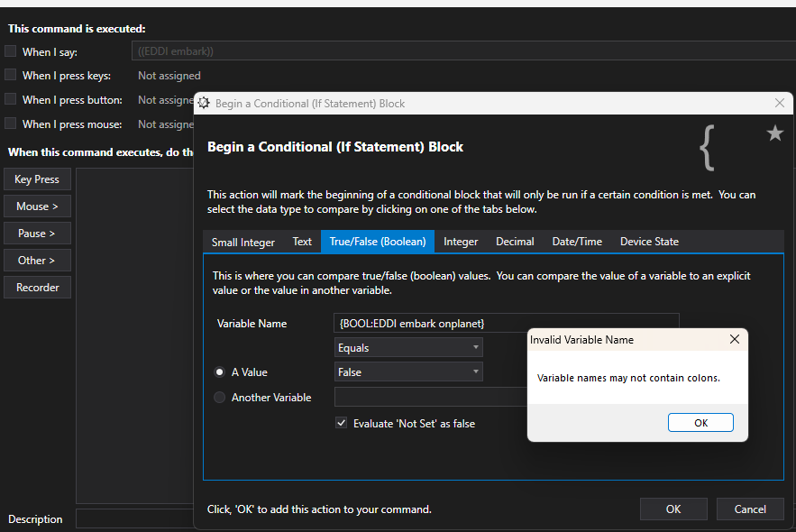This screenshot has height=532, width=796.
Task: Click Cancel in the Conditional Block dialog
Action: (750, 509)
